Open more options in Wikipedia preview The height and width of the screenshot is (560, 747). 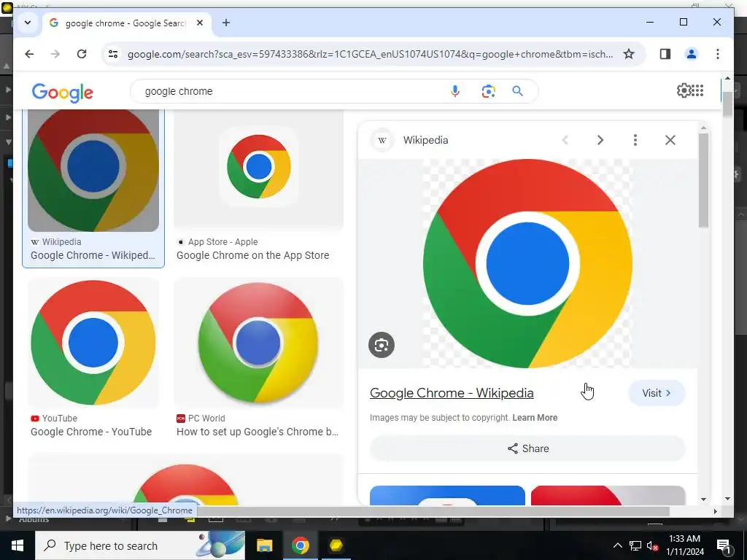click(635, 140)
